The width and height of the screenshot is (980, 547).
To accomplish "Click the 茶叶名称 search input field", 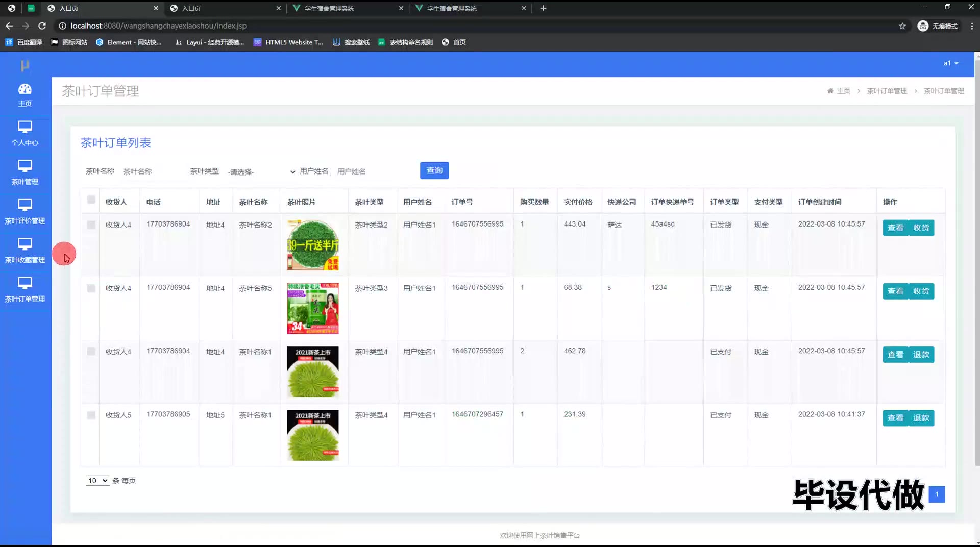I will 152,172.
